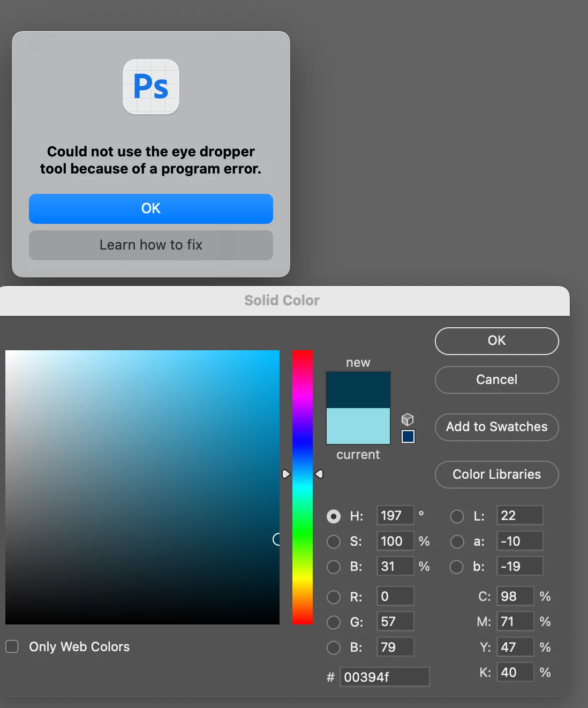Click the right hue slider arrow handle
The height and width of the screenshot is (708, 588).
point(319,474)
